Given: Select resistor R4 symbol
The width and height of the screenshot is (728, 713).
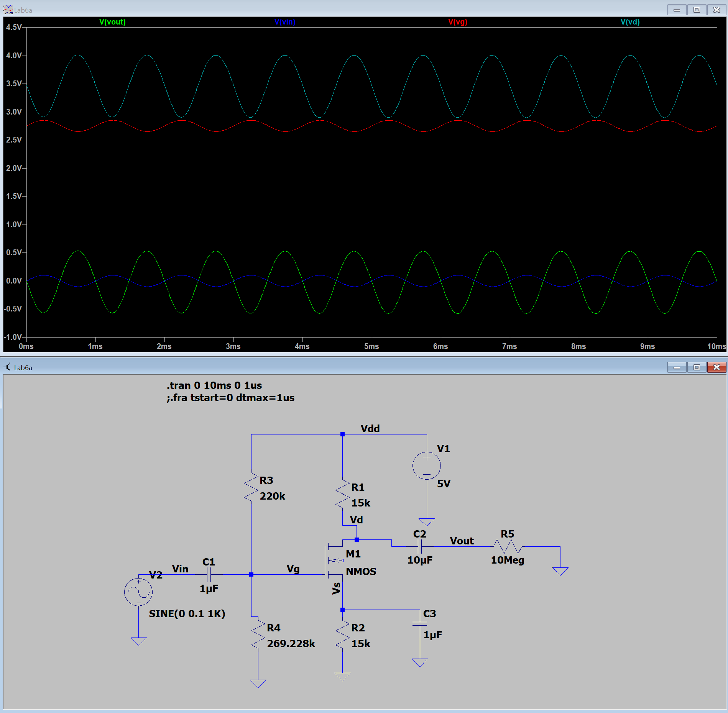Looking at the screenshot, I should click(258, 634).
